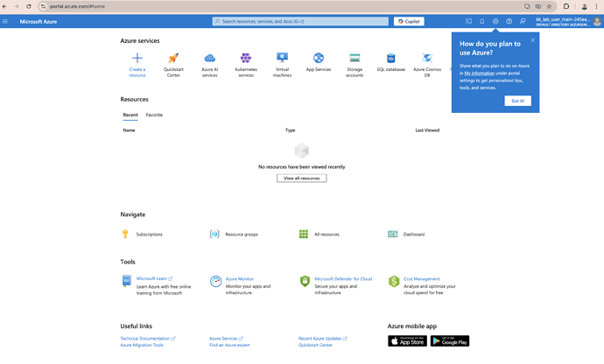The width and height of the screenshot is (604, 364).
Task: Open Chrome three-dot menu
Action: click(x=596, y=6)
